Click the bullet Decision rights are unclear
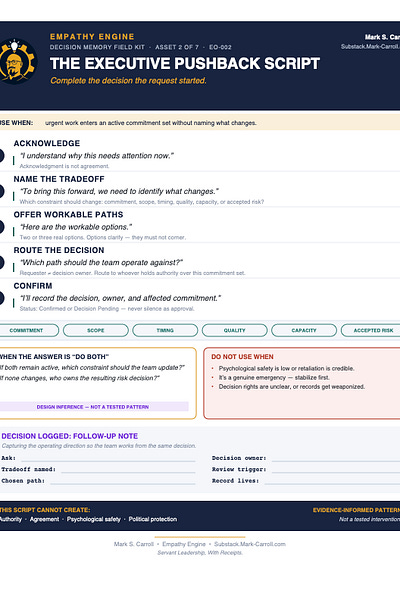 pyautogui.click(x=292, y=387)
